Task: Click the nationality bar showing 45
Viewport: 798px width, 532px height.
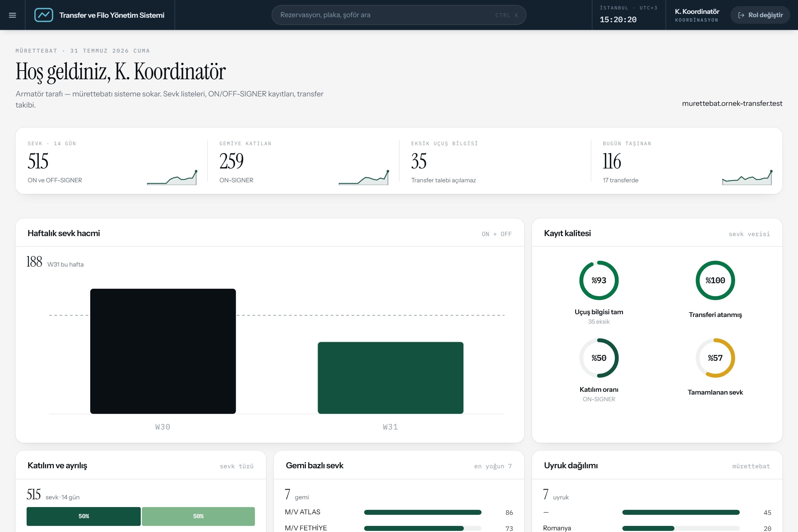Action: [x=681, y=512]
